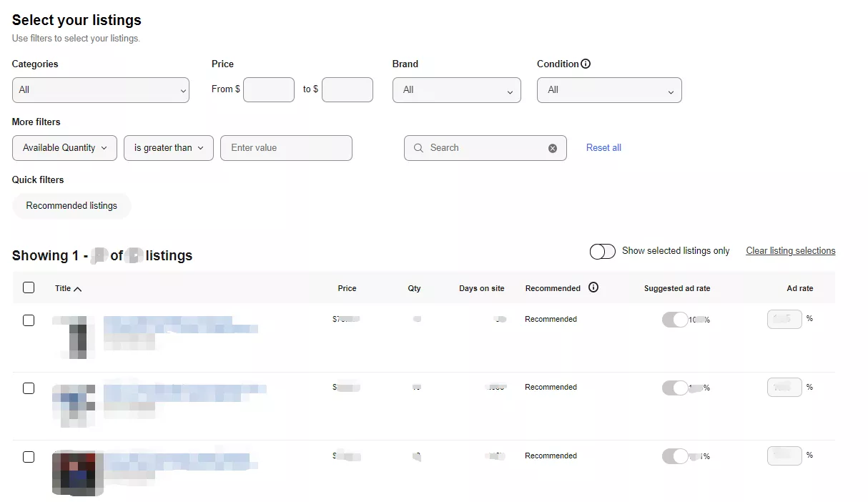Click the Condition info icon
This screenshot has height=502, width=868.
pos(586,64)
